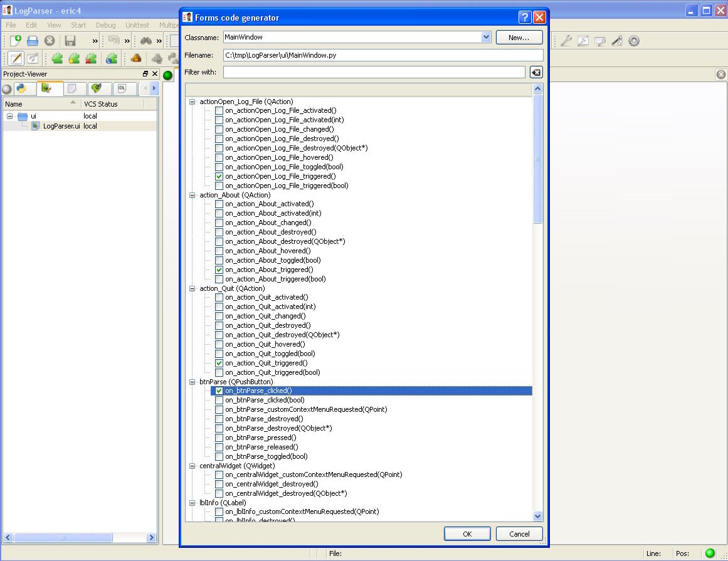Click the gear settings icon in toolbar
This screenshot has width=728, height=561.
634,41
